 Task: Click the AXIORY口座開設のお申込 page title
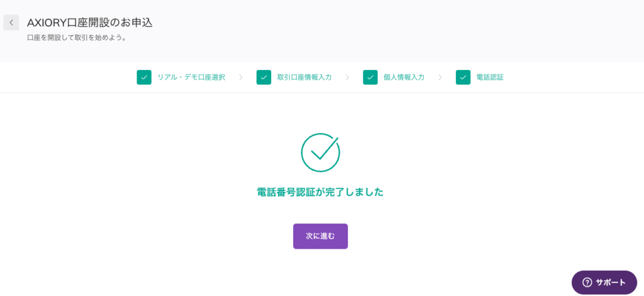90,23
